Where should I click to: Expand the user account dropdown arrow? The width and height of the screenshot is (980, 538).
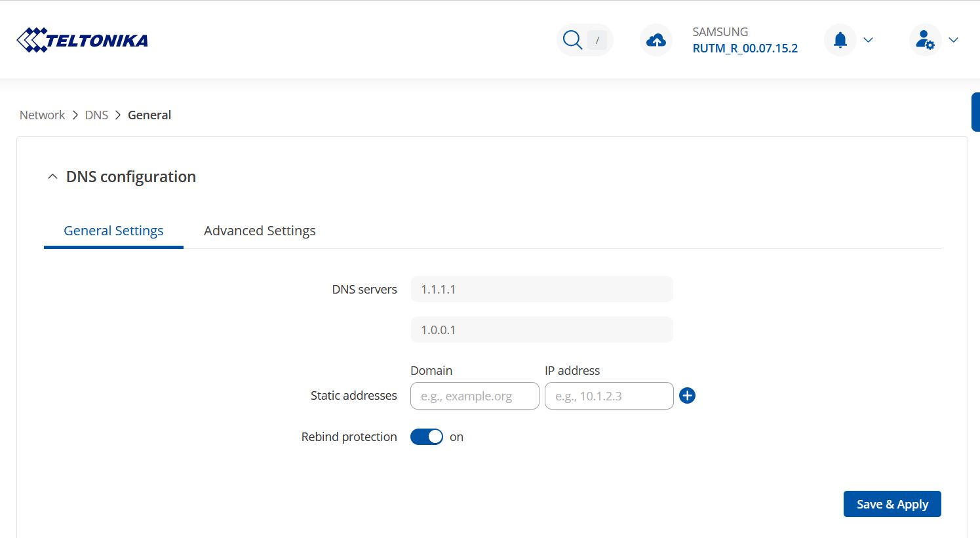tap(954, 40)
